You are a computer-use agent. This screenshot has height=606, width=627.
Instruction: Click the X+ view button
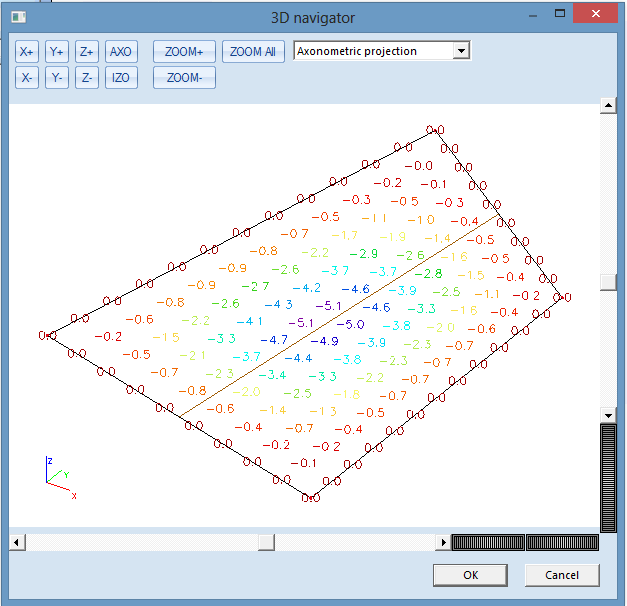(x=26, y=52)
